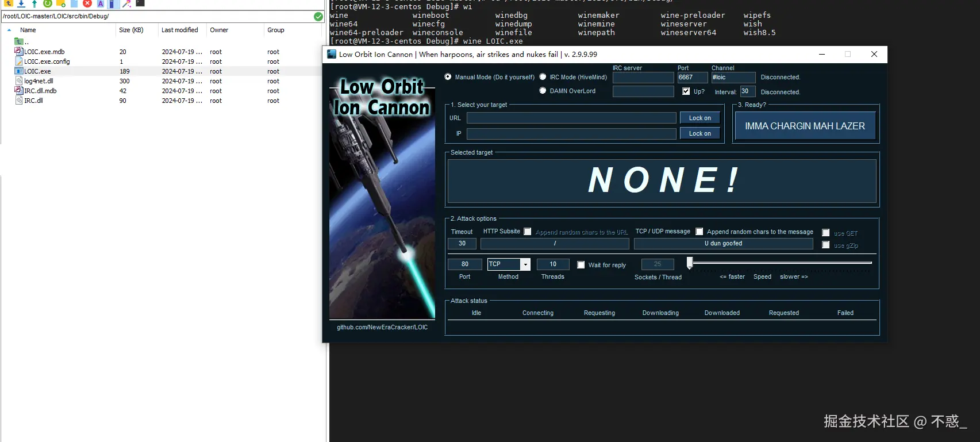Toggle the follow terminal folder icon
980x442 pixels.
tap(113, 3)
